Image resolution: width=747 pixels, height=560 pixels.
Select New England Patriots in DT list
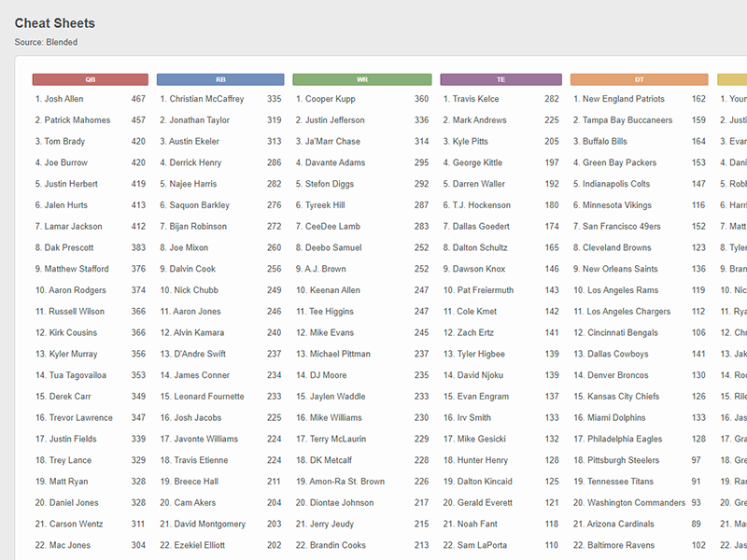point(639,99)
